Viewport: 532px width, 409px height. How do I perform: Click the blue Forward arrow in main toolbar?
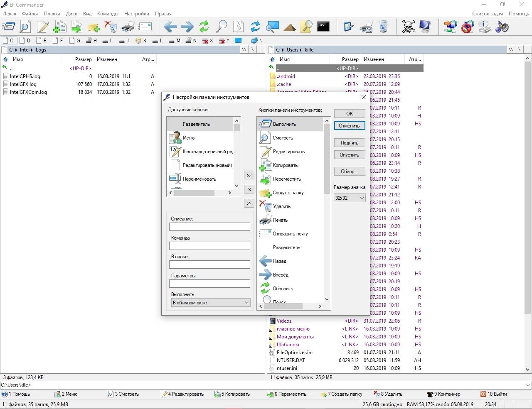click(x=187, y=27)
